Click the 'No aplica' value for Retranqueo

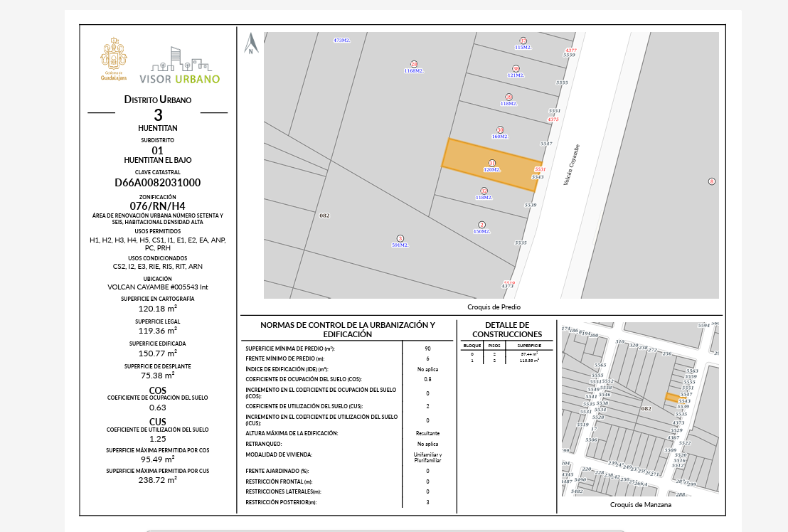coord(427,444)
